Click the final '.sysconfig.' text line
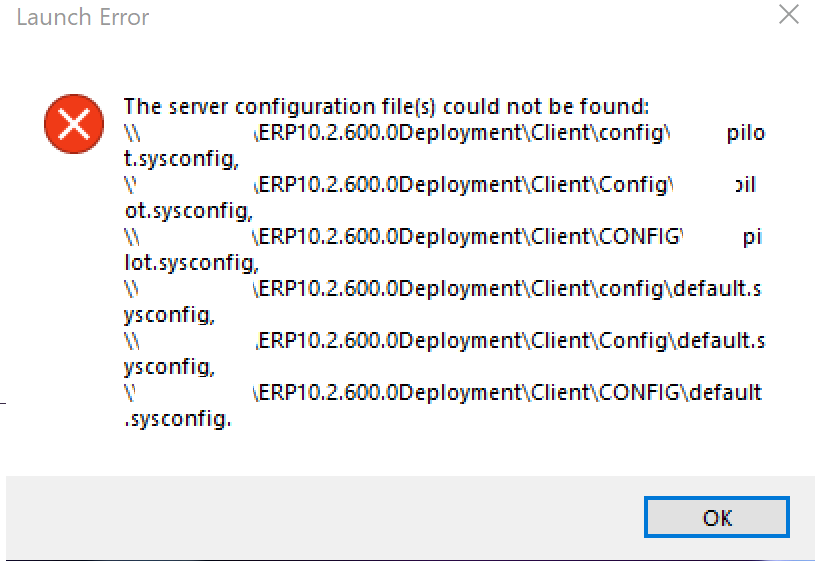This screenshot has width=815, height=561. [177, 419]
